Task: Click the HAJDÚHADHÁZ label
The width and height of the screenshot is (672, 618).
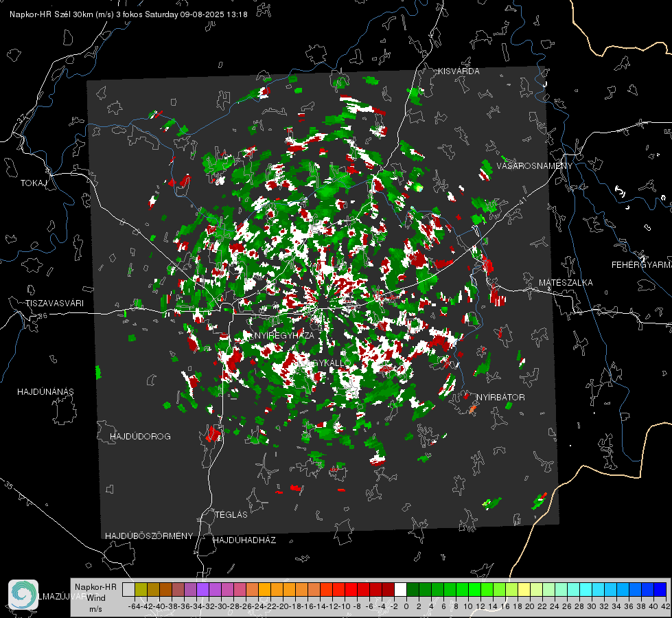Action: pyautogui.click(x=244, y=540)
